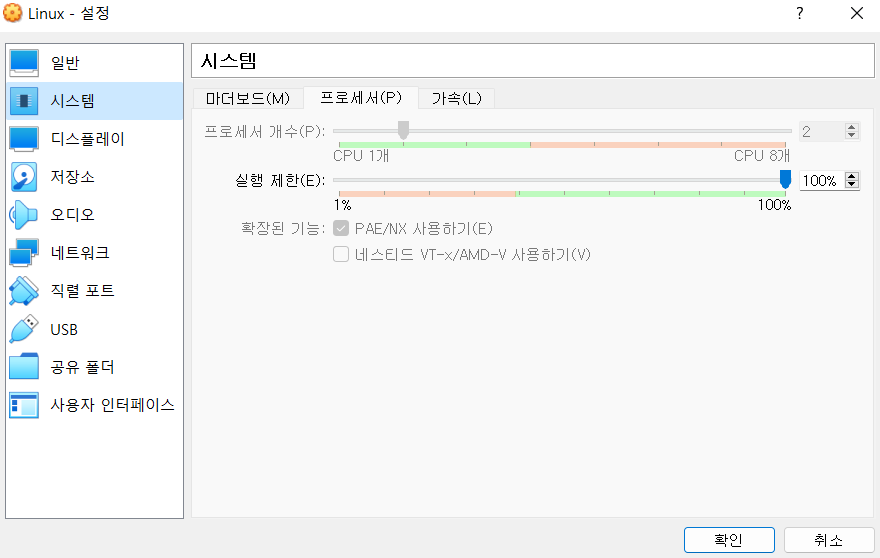Click the 직렬 포트 connector icon
The image size is (880, 558).
(24, 291)
